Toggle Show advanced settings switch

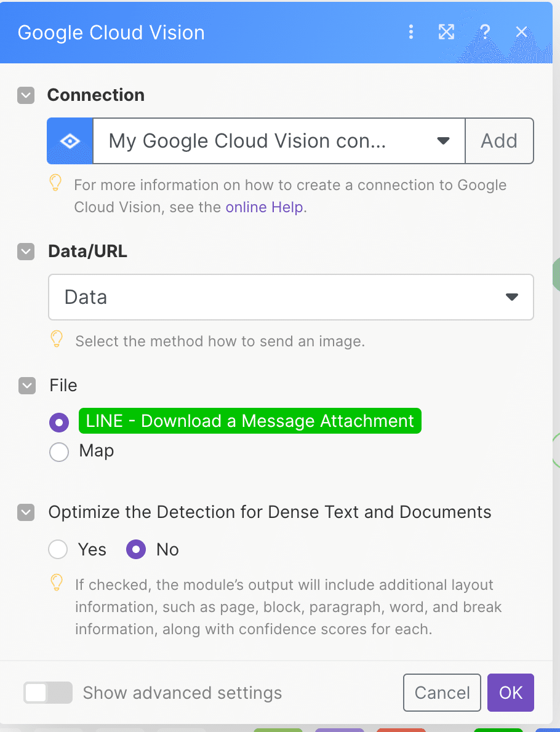[x=48, y=693]
